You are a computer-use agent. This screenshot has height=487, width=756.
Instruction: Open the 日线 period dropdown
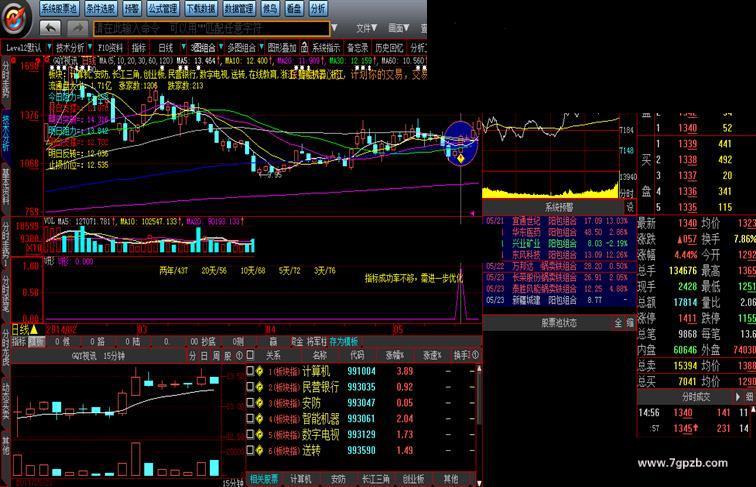[183, 48]
